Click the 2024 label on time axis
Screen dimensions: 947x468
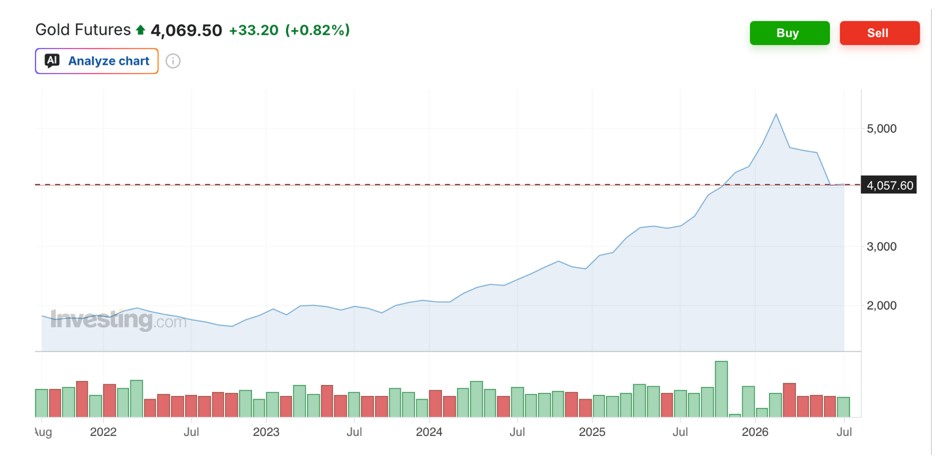point(429,432)
